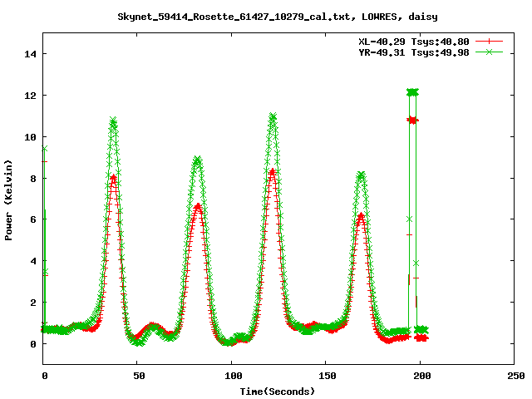The width and height of the screenshot is (532, 399).
Task: Click the green calibration spike top at 12 Kelvin
Action: point(412,92)
